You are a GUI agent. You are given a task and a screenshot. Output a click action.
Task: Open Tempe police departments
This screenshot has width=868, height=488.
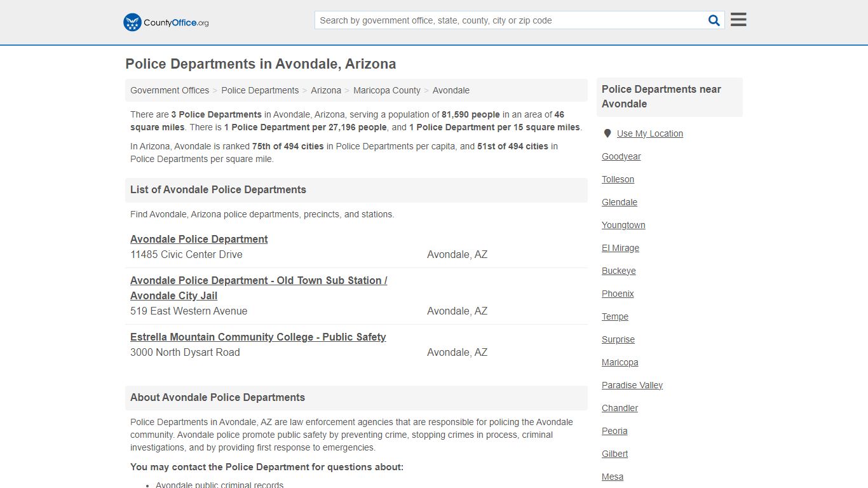[x=615, y=316]
